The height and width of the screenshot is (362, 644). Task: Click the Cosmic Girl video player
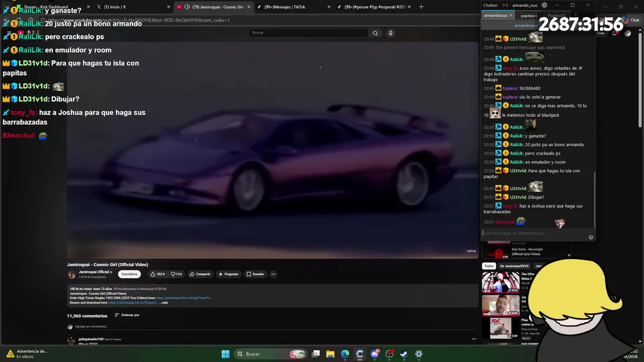(272, 150)
